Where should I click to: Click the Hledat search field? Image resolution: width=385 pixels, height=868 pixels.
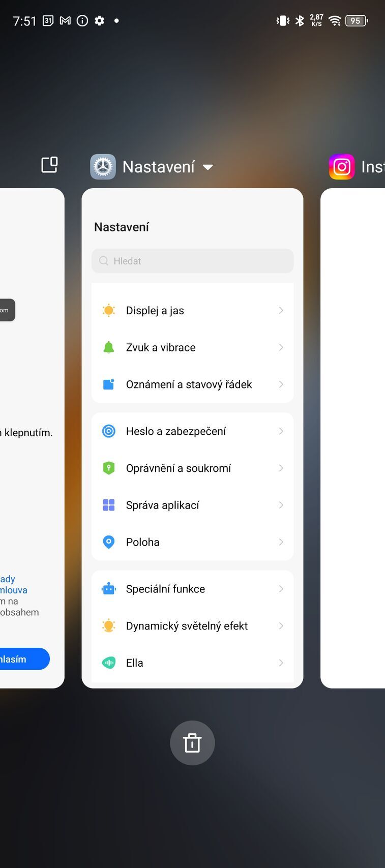tap(193, 261)
